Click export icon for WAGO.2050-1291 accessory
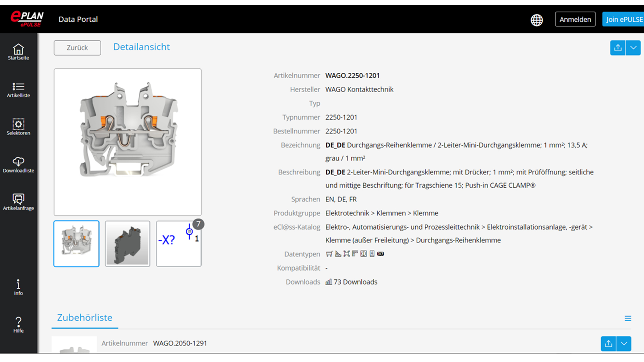The width and height of the screenshot is (644, 362). pos(608,344)
